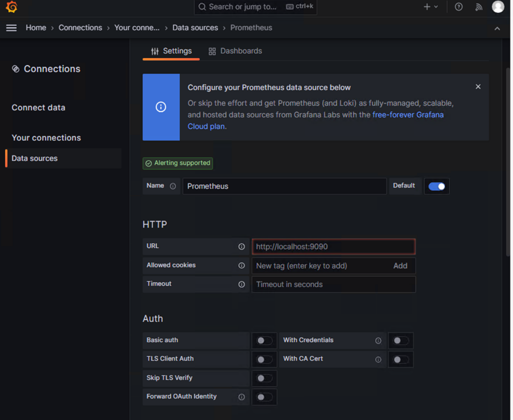This screenshot has width=513, height=420.
Task: Click the search magnifier icon
Action: click(203, 7)
